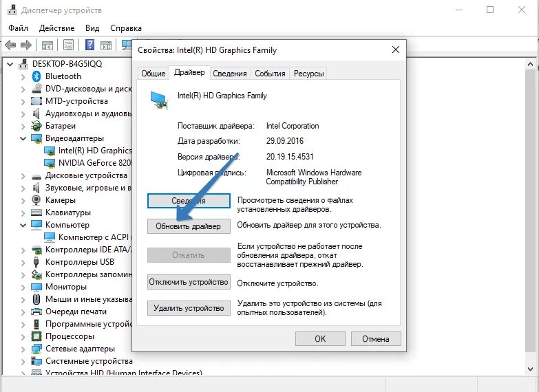The width and height of the screenshot is (539, 392).
Task: Expand the Камеры category
Action: [x=23, y=200]
